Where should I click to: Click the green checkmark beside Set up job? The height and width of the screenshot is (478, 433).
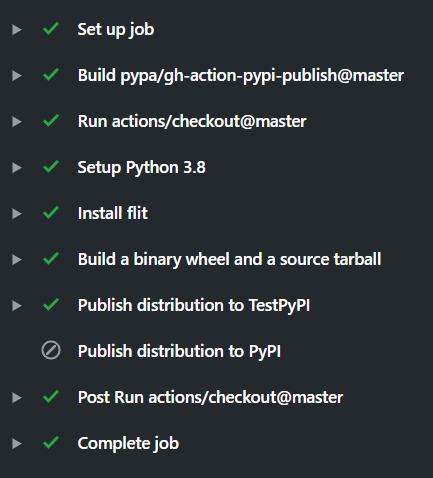(x=51, y=29)
